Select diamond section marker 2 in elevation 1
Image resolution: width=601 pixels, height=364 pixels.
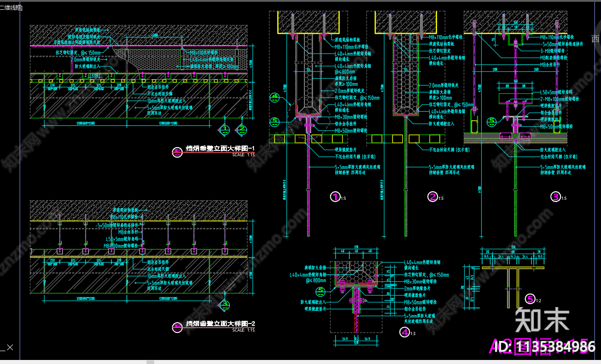click(x=241, y=129)
